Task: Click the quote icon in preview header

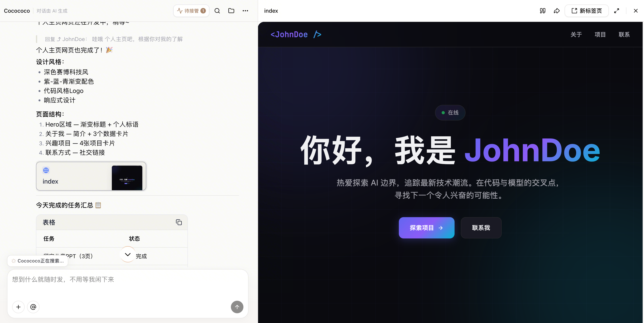Action: 543,11
